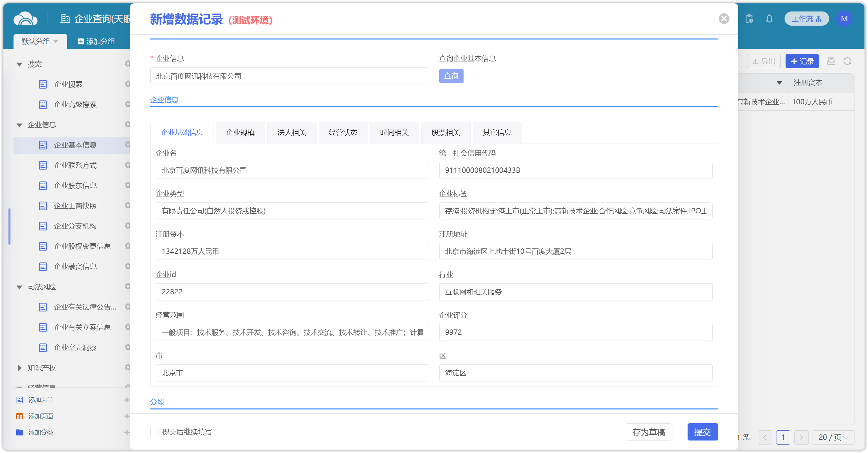Open gear settings for 企业搜索
This screenshot has width=868, height=453.
tap(127, 84)
